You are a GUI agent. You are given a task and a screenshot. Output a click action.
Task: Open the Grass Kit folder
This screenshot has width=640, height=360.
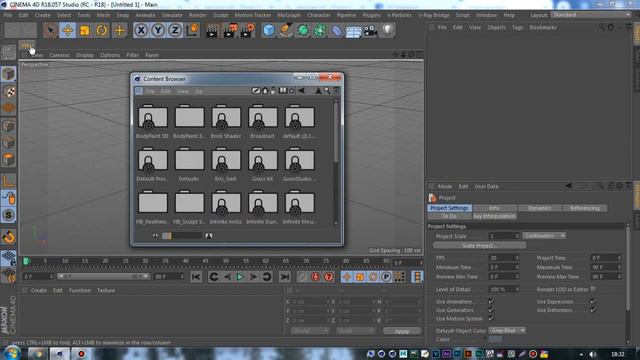[262, 161]
